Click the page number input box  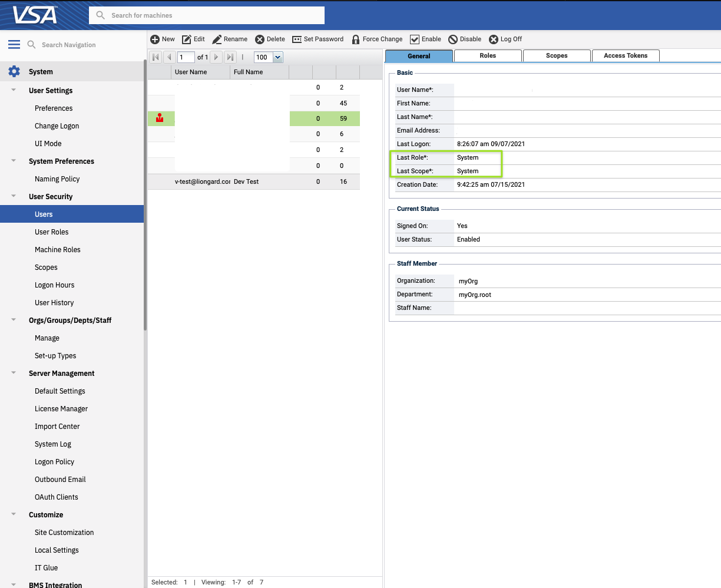[186, 57]
